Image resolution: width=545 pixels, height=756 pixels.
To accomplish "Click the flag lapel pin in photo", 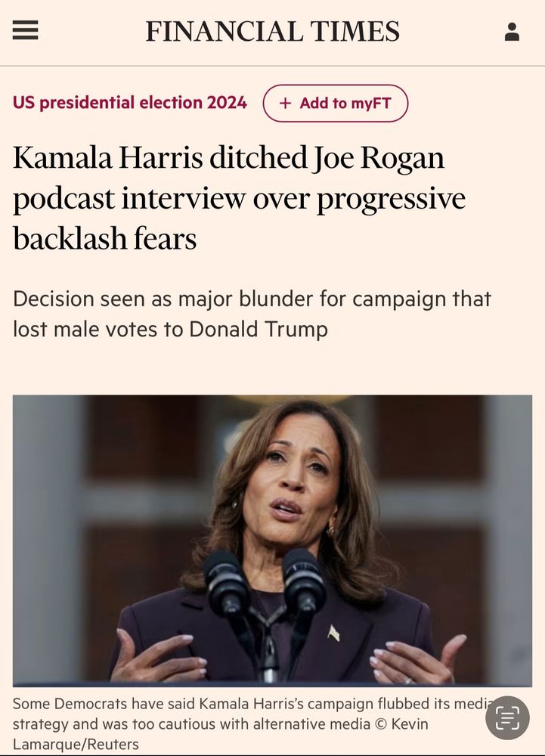I will coord(333,633).
